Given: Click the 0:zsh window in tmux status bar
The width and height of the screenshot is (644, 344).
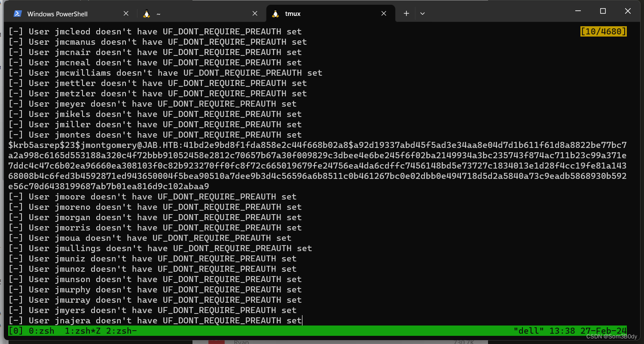Looking at the screenshot, I should coord(41,331).
